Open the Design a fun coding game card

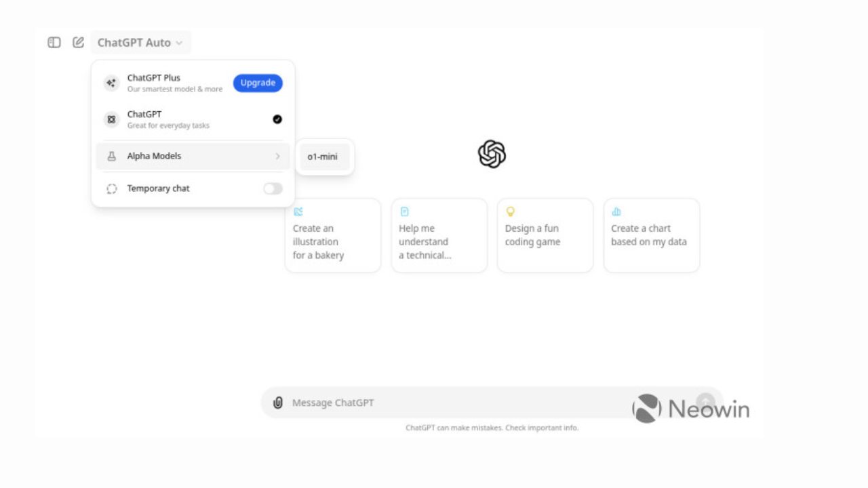[x=545, y=235]
